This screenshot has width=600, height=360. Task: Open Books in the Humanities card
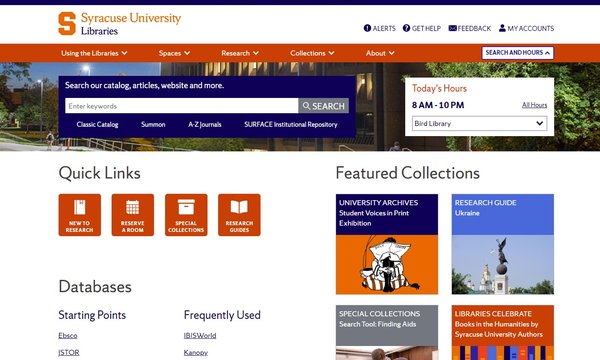[503, 332]
